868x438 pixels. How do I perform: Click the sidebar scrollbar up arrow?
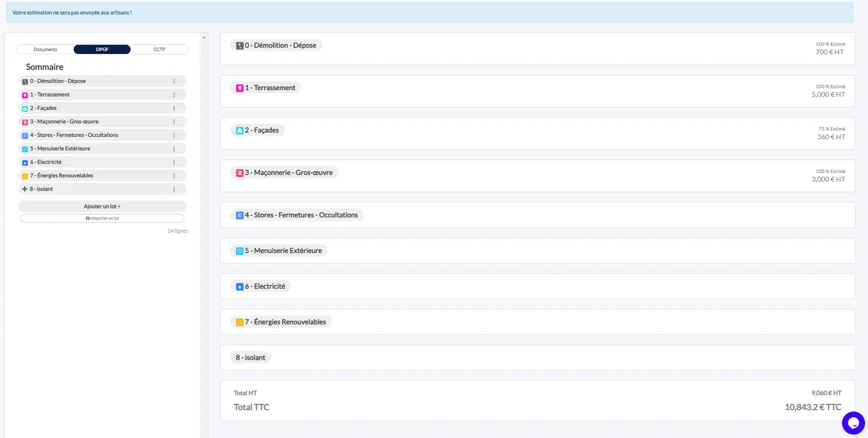click(204, 37)
